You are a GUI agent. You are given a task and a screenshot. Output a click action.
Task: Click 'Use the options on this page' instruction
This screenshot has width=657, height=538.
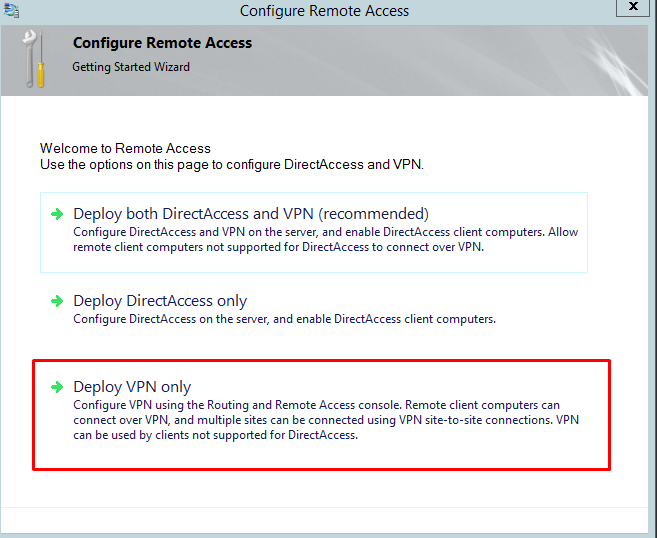[232, 165]
